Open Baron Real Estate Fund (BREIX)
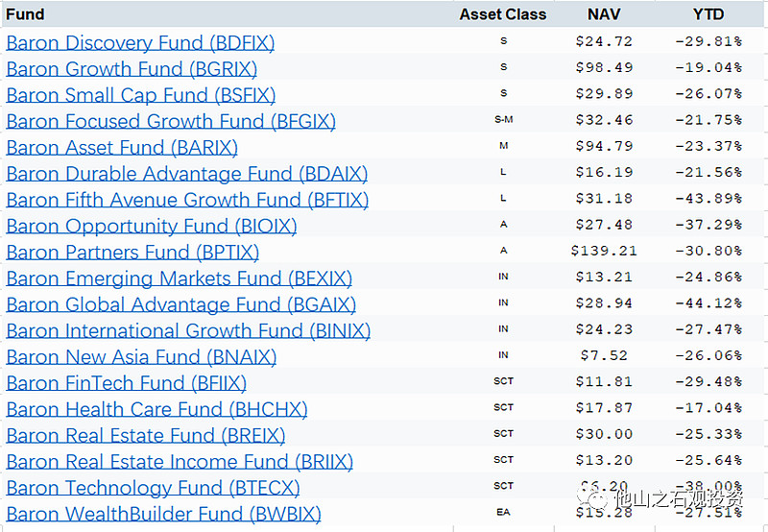 tap(146, 435)
